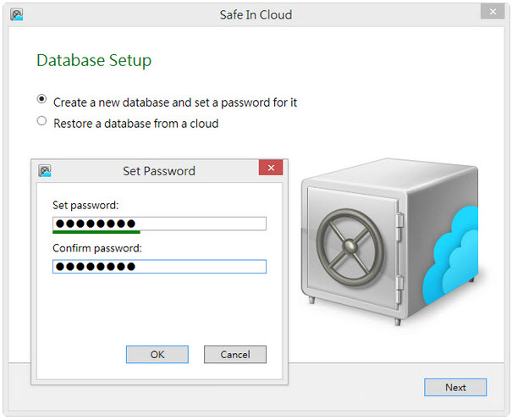This screenshot has width=512, height=420.
Task: Click the Confirm password input field
Action: coord(159,267)
